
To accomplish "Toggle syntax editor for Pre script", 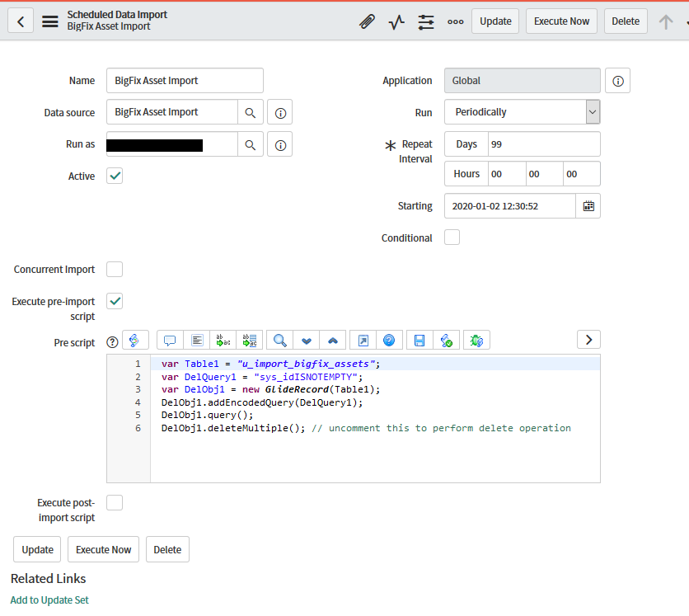I will click(135, 341).
